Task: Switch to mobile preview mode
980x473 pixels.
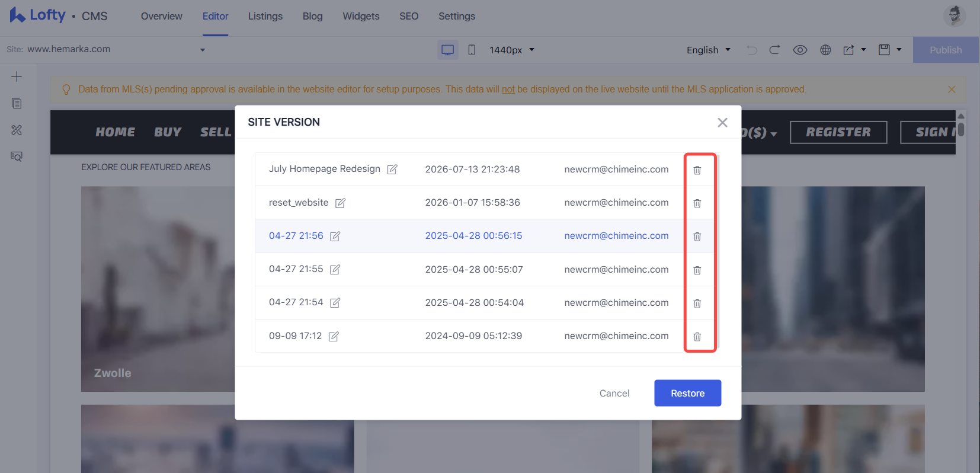Action: pos(472,50)
